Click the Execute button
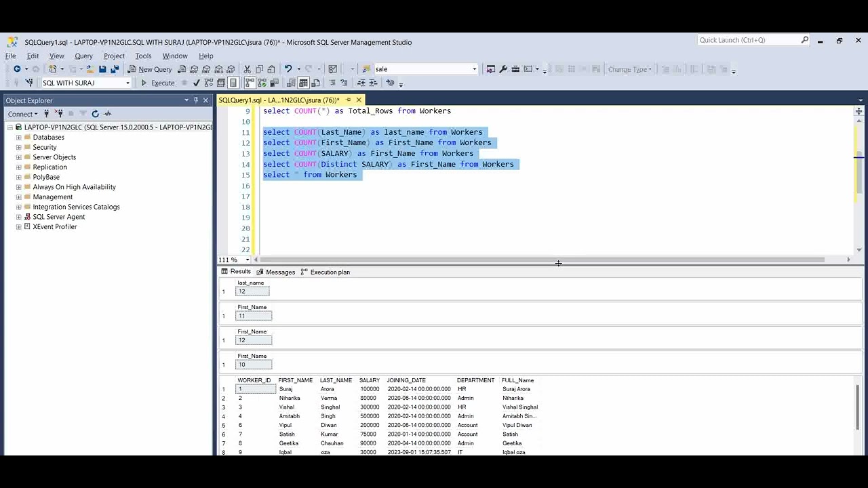The height and width of the screenshot is (488, 868). (157, 83)
